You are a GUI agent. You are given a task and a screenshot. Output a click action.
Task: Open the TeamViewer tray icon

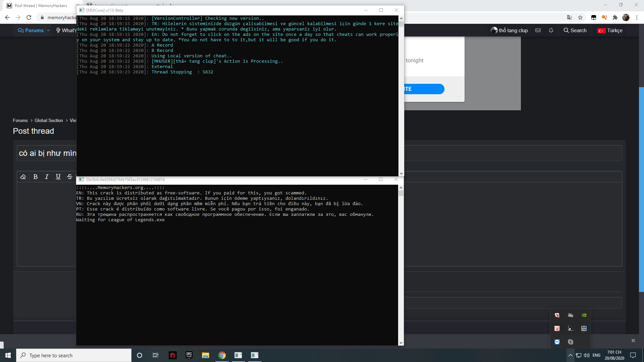pos(557,342)
